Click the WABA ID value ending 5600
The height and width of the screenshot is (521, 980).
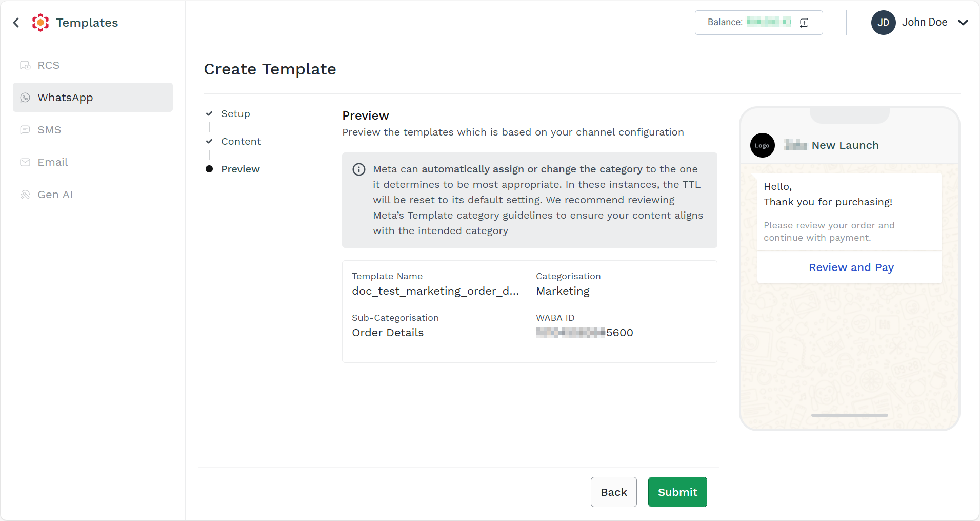[585, 333]
